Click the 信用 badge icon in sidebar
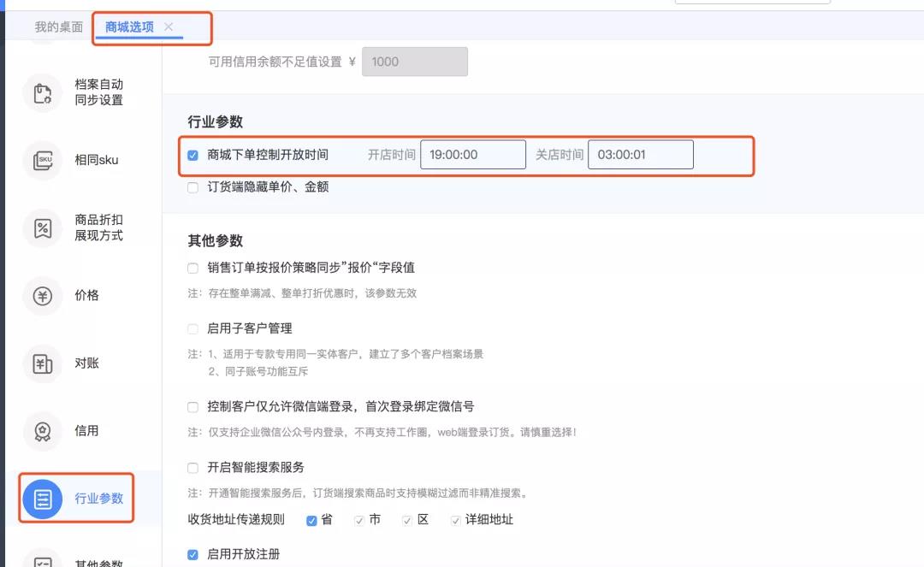924x567 pixels. coord(41,431)
